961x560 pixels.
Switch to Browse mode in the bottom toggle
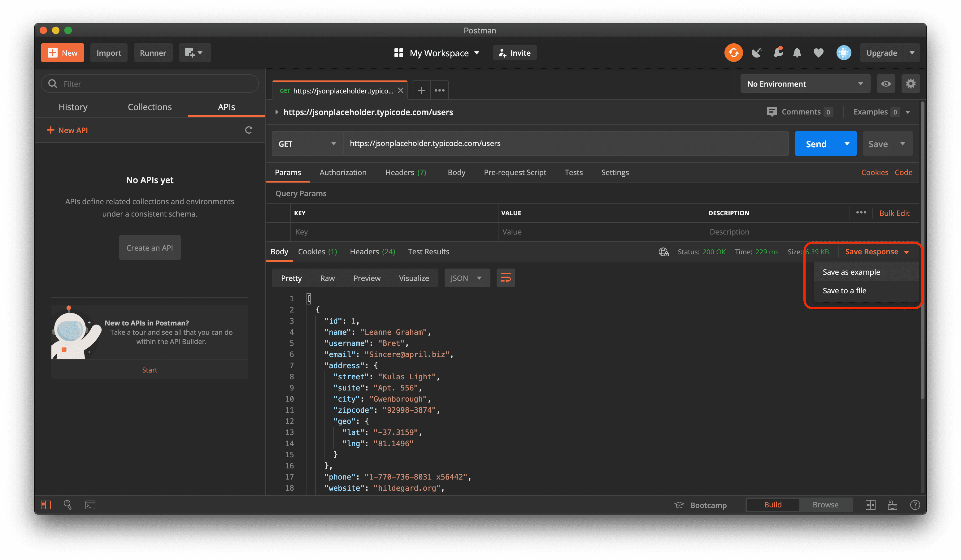(825, 505)
